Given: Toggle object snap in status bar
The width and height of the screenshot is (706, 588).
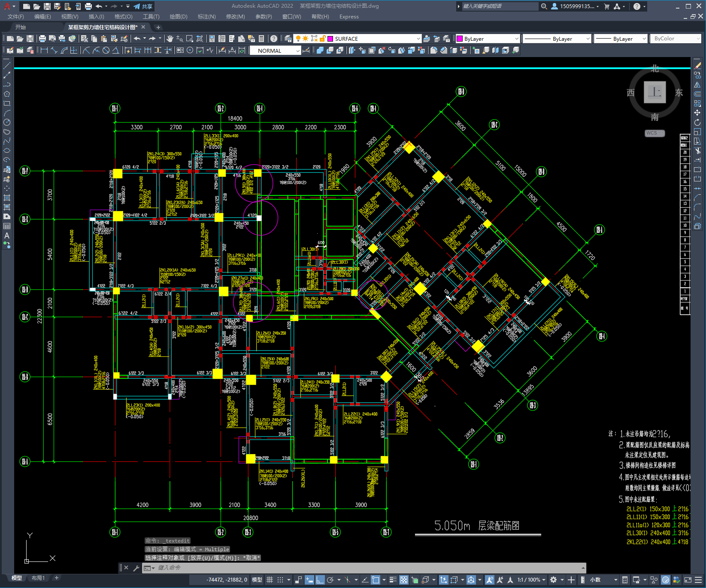Looking at the screenshot, I should (x=376, y=580).
